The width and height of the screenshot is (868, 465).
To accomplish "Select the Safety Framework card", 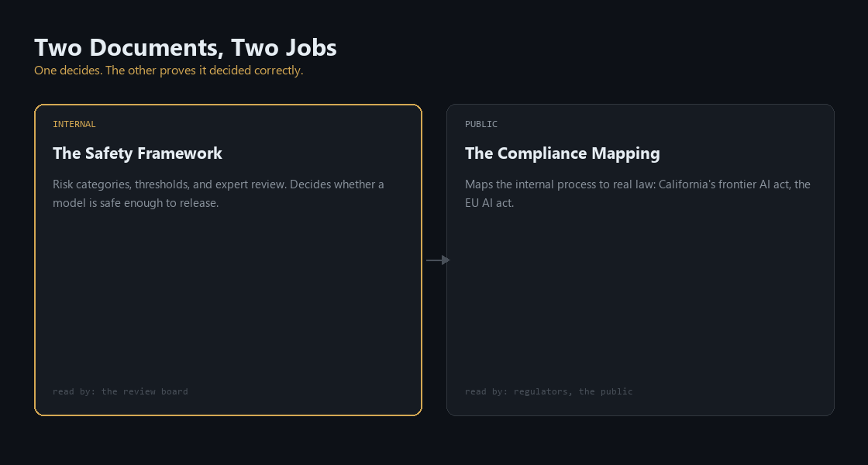I will pos(228,260).
